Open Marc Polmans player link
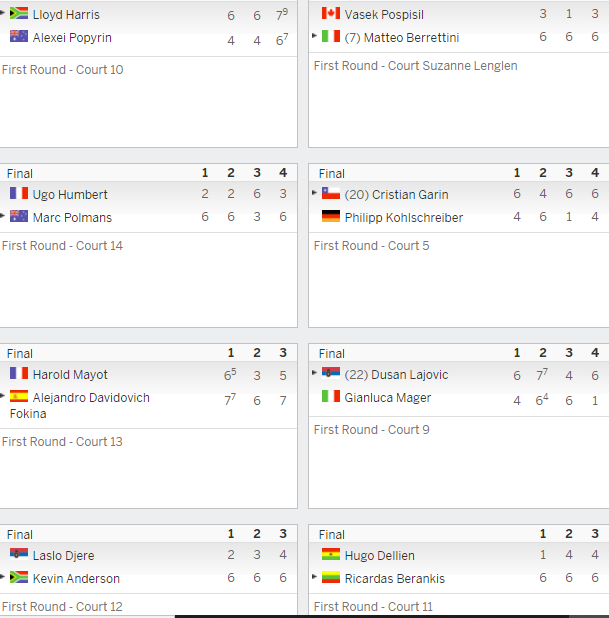Image resolution: width=609 pixels, height=618 pixels. tap(72, 218)
